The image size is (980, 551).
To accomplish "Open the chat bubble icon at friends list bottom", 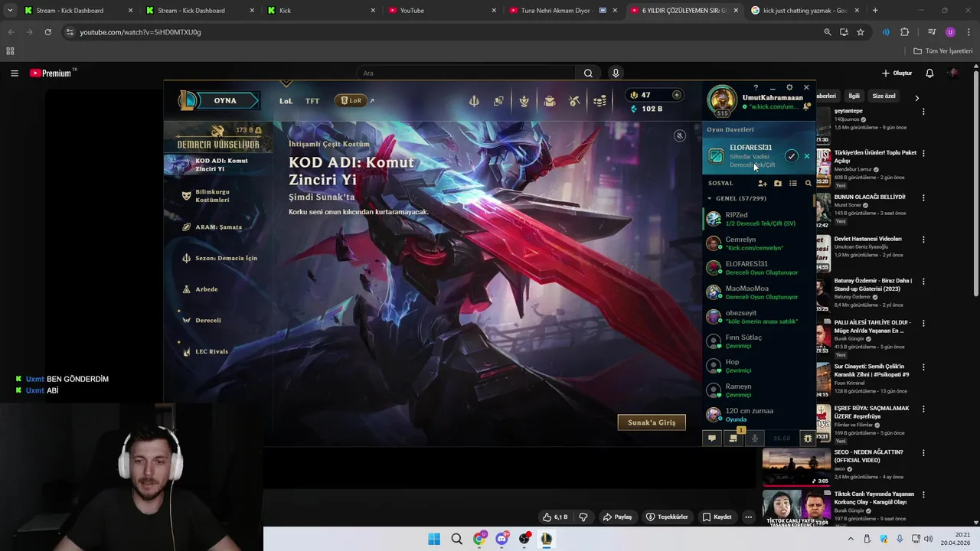I will pyautogui.click(x=712, y=439).
